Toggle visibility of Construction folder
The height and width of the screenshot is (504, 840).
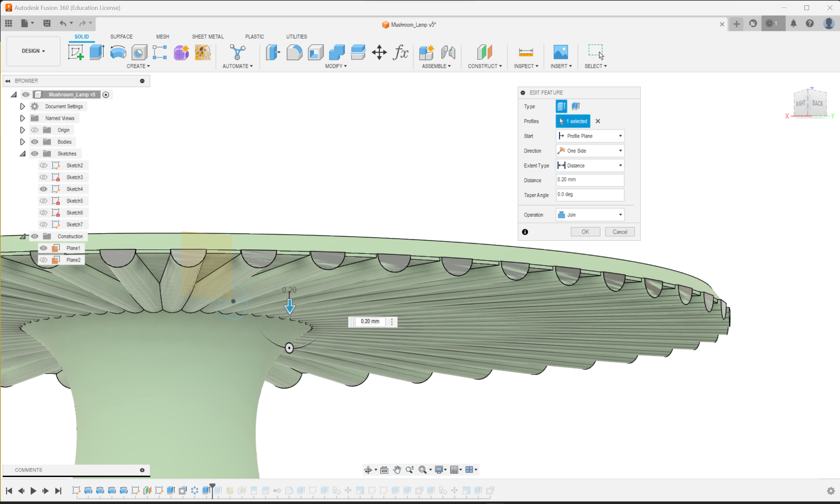pos(35,236)
